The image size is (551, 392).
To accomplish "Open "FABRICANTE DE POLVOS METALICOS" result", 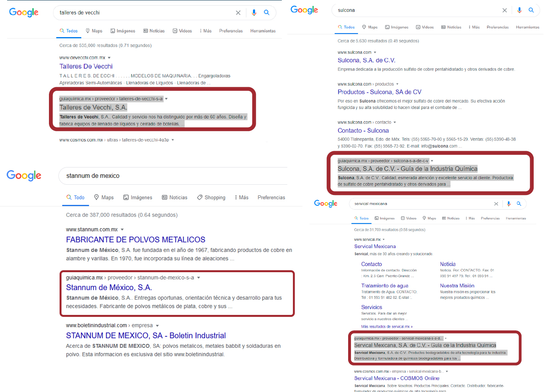I will click(x=136, y=240).
